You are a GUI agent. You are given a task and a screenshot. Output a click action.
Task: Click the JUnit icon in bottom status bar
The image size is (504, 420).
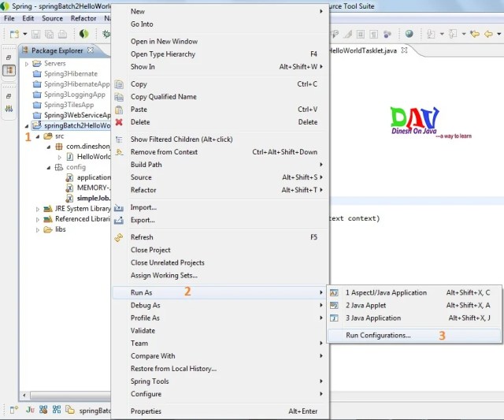pos(30,410)
